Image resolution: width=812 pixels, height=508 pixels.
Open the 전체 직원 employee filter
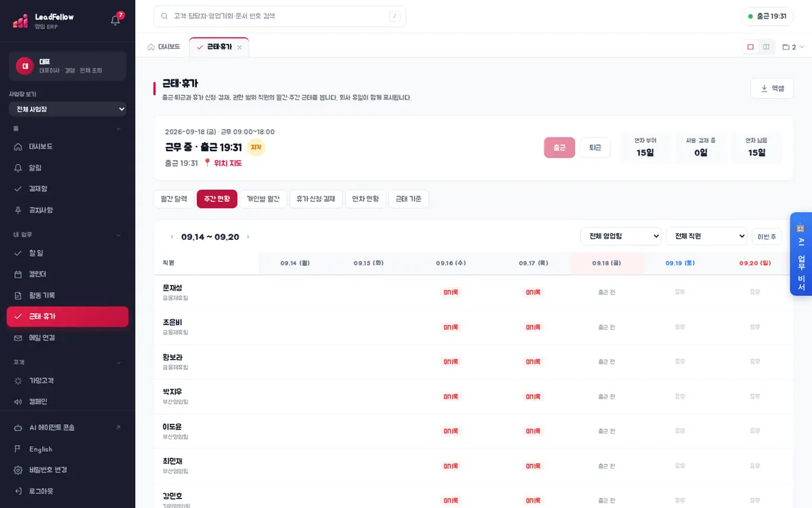coord(706,236)
